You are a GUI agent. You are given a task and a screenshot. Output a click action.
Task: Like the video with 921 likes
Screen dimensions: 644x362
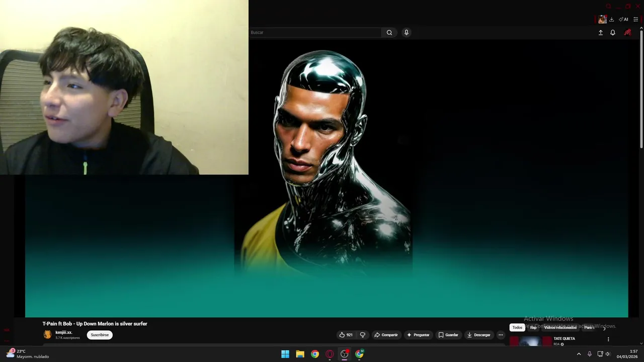(346, 335)
